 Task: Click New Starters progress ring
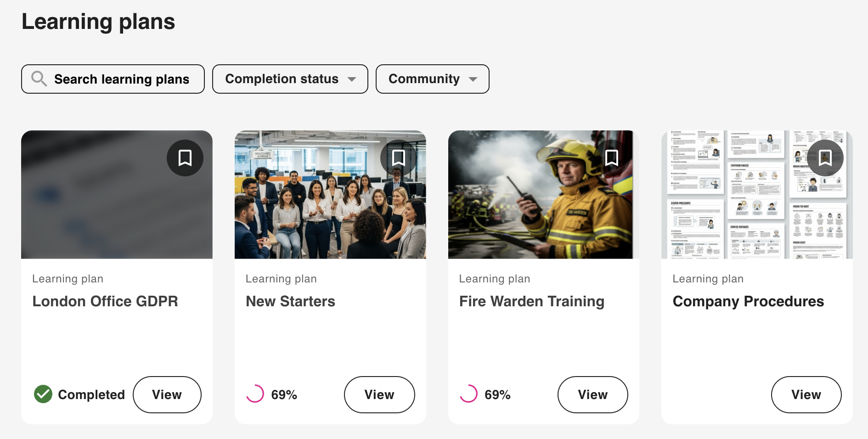[x=255, y=394]
